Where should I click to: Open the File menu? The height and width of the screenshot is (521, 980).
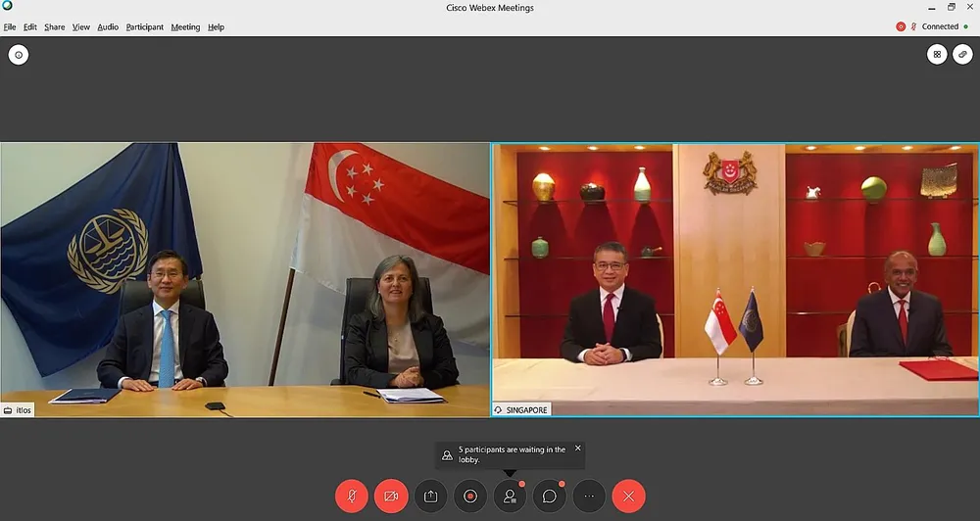tap(10, 26)
